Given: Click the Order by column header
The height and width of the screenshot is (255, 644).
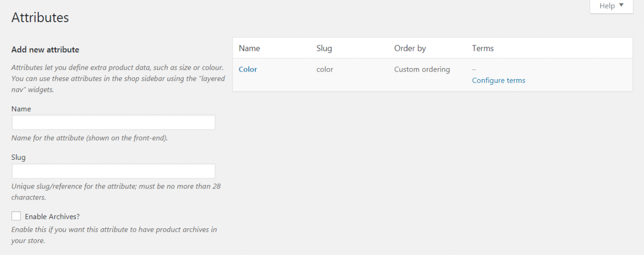Looking at the screenshot, I should click(410, 48).
